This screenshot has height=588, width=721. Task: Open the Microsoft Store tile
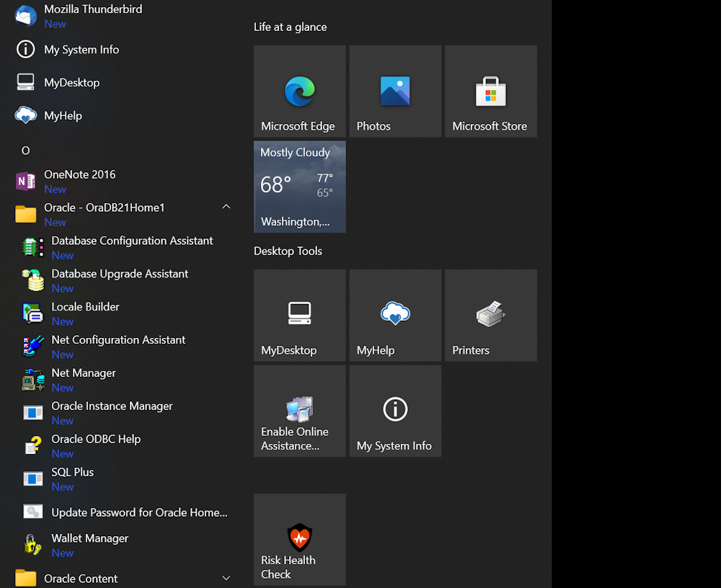click(490, 92)
